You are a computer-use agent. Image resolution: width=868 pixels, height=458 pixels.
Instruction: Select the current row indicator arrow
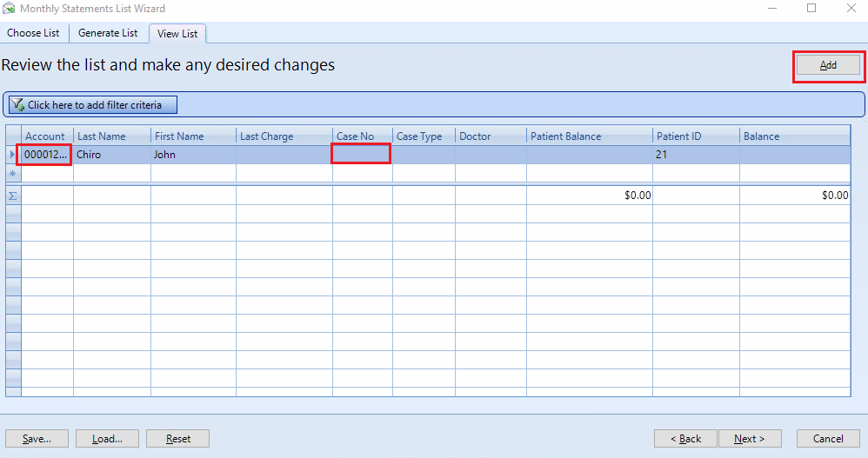pos(13,155)
